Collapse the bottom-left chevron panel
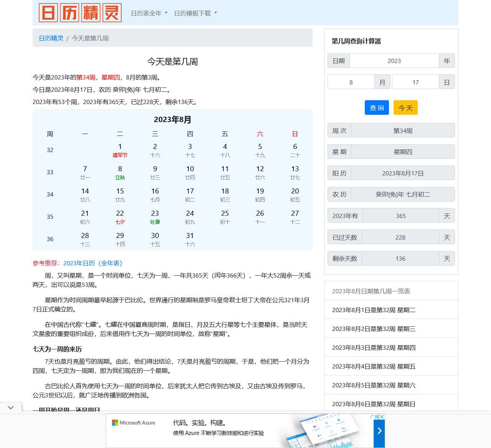 (10, 408)
